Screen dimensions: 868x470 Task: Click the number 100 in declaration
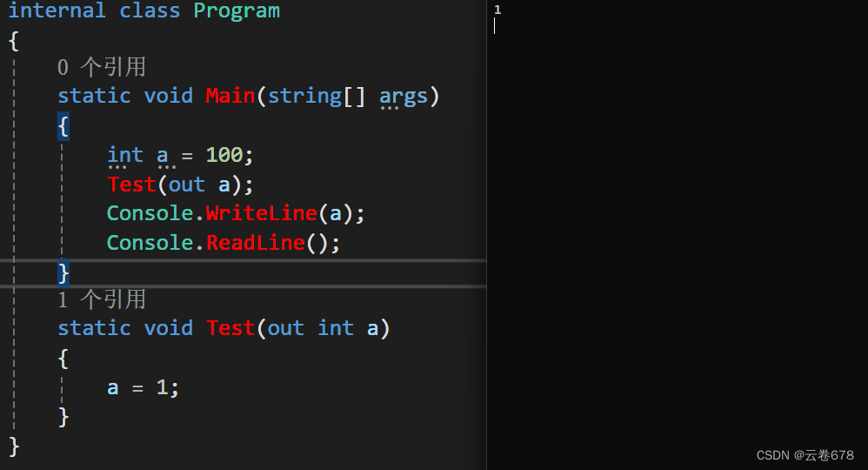pos(224,155)
